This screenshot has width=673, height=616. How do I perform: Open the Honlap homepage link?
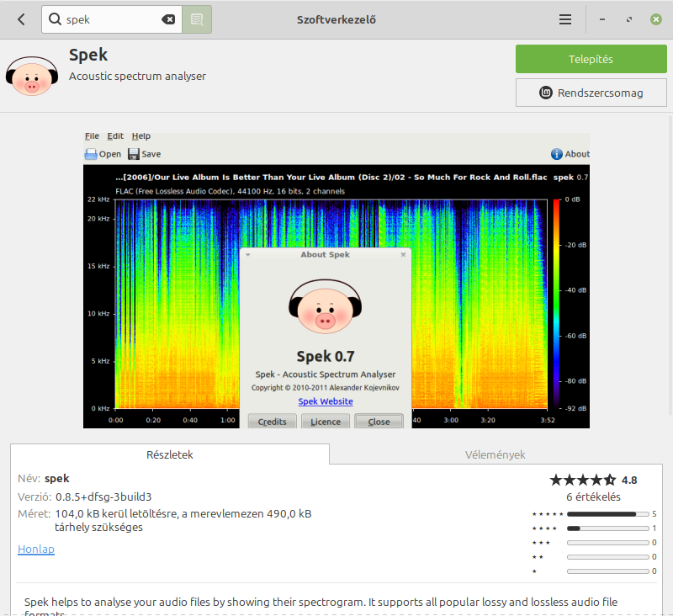click(x=36, y=550)
